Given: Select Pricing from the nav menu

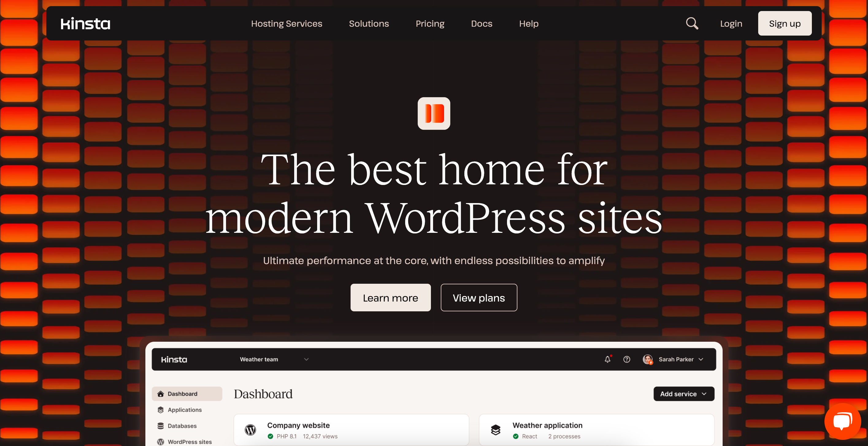Looking at the screenshot, I should pyautogui.click(x=430, y=23).
